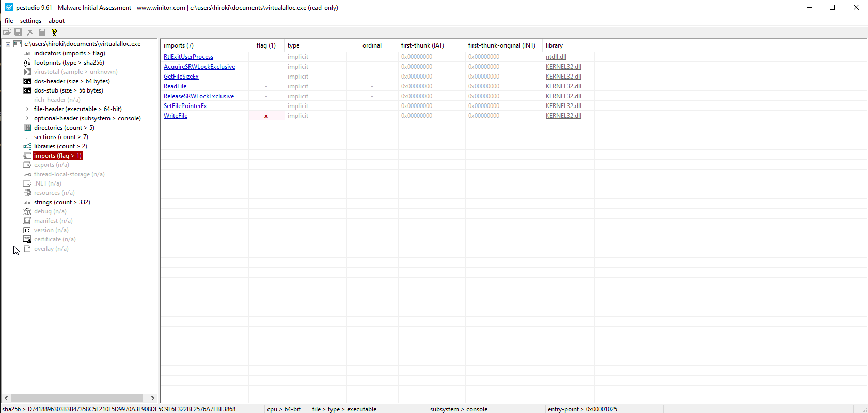Click the libraries node icon
Viewport: 868px width, 413px height.
point(27,146)
